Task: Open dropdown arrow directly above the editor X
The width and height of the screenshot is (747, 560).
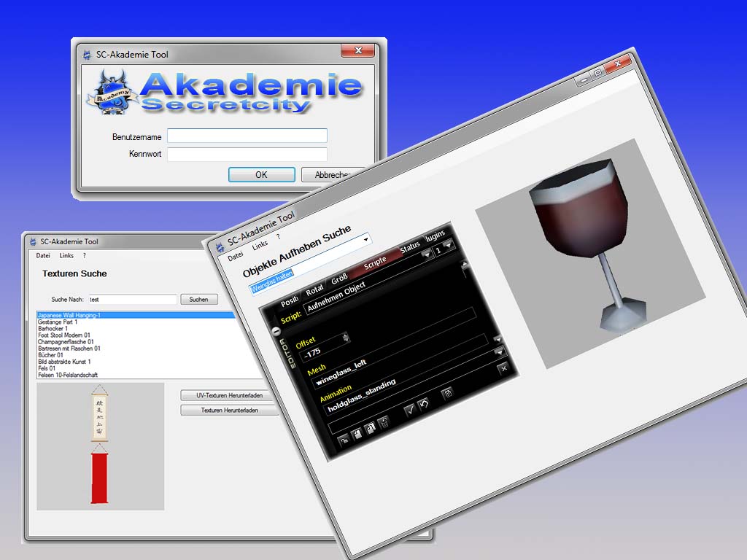Action: pyautogui.click(x=499, y=352)
